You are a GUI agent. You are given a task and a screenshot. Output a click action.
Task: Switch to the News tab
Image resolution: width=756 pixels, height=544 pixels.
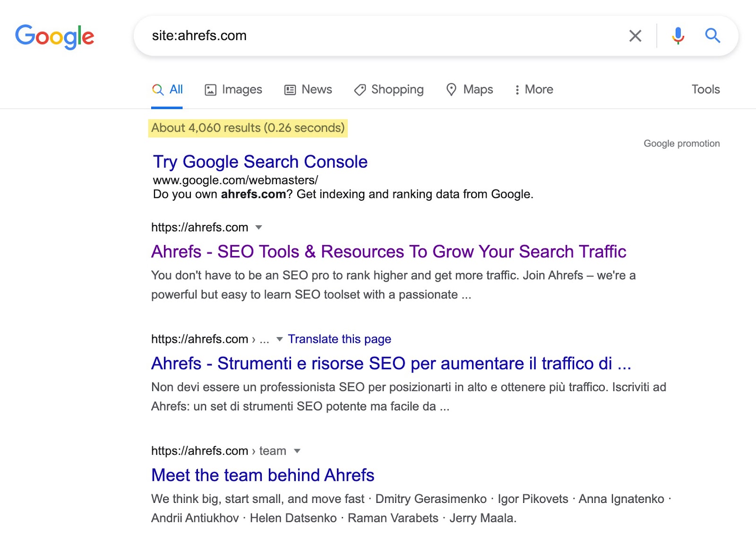pyautogui.click(x=308, y=90)
